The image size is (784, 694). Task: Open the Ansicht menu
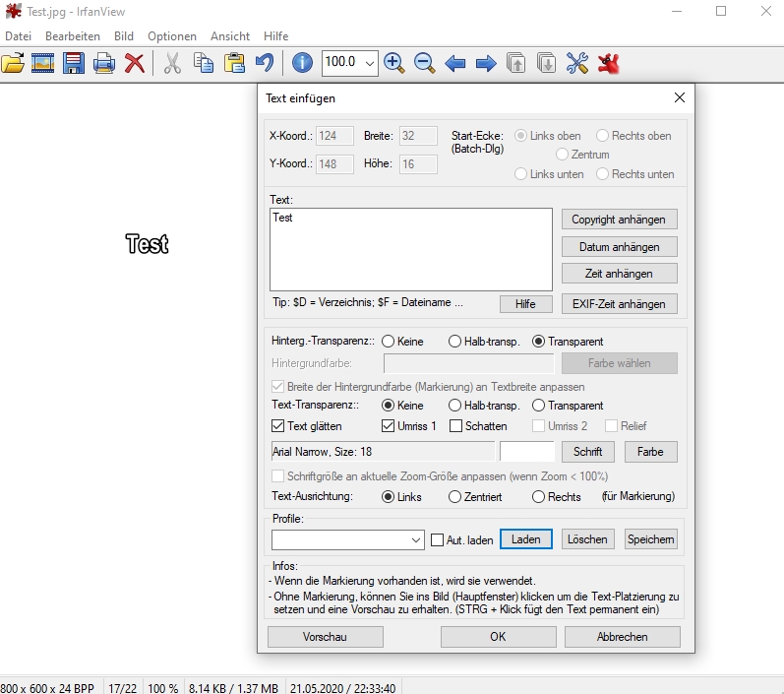click(x=230, y=36)
